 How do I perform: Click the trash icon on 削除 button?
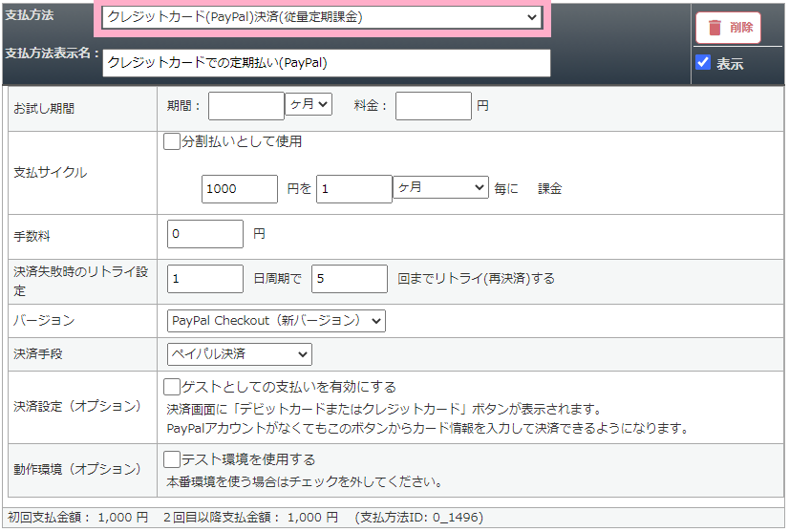[x=714, y=27]
